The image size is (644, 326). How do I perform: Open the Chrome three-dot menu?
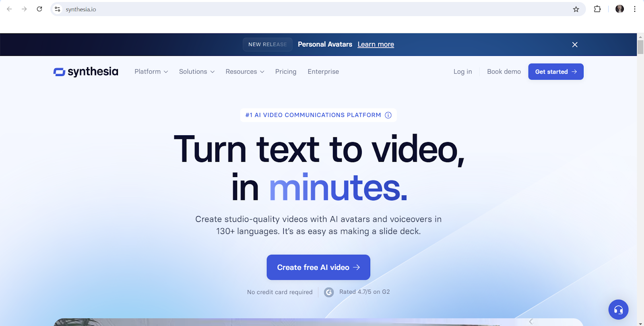click(635, 9)
